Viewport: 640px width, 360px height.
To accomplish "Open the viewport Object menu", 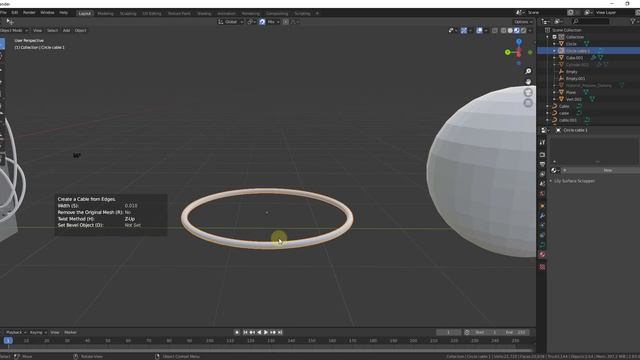I will (80, 31).
